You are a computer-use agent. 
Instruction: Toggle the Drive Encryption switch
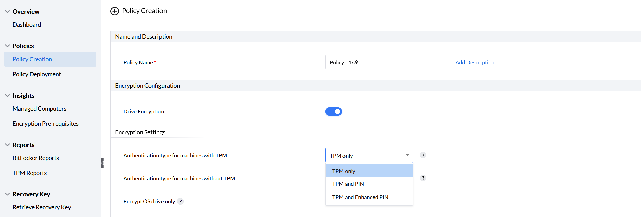(x=333, y=112)
